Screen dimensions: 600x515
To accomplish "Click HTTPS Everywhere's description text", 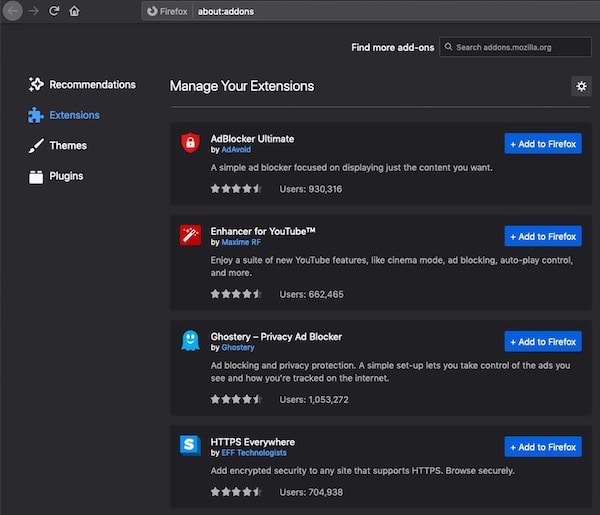I will tap(362, 471).
